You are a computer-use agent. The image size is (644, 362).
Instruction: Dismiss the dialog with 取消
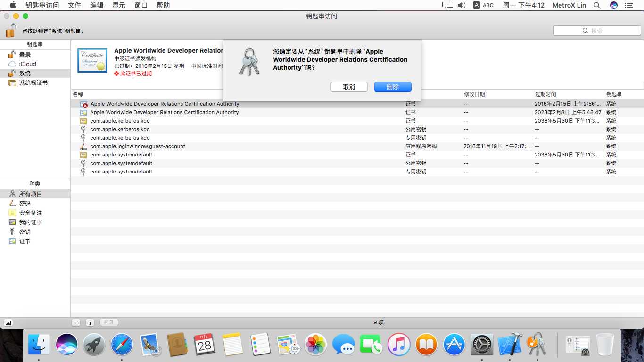click(x=349, y=87)
